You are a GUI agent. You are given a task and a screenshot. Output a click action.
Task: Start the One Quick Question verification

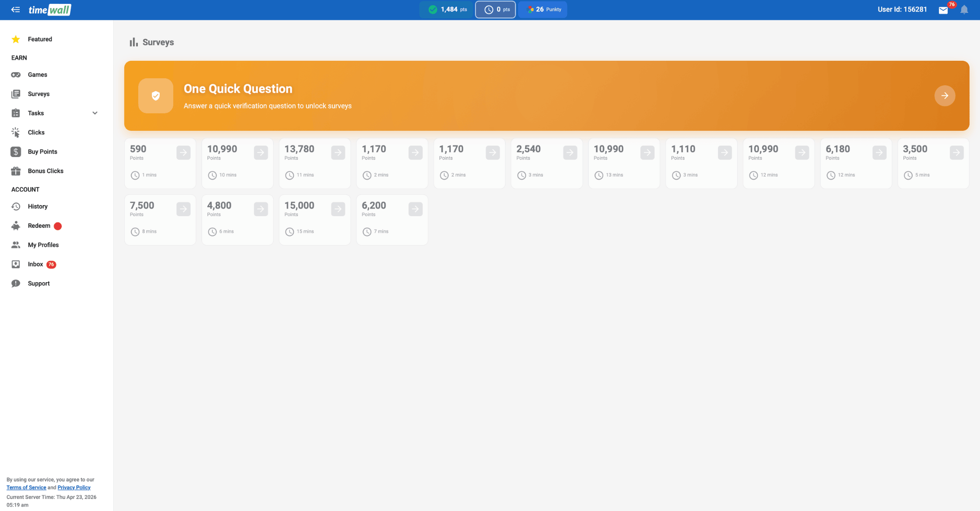point(945,96)
